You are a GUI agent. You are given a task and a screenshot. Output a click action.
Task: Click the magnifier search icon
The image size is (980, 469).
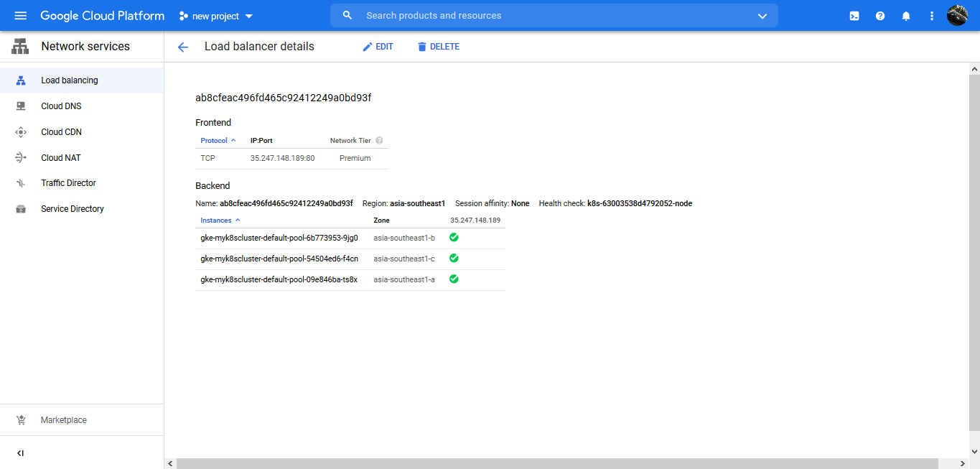pyautogui.click(x=347, y=15)
